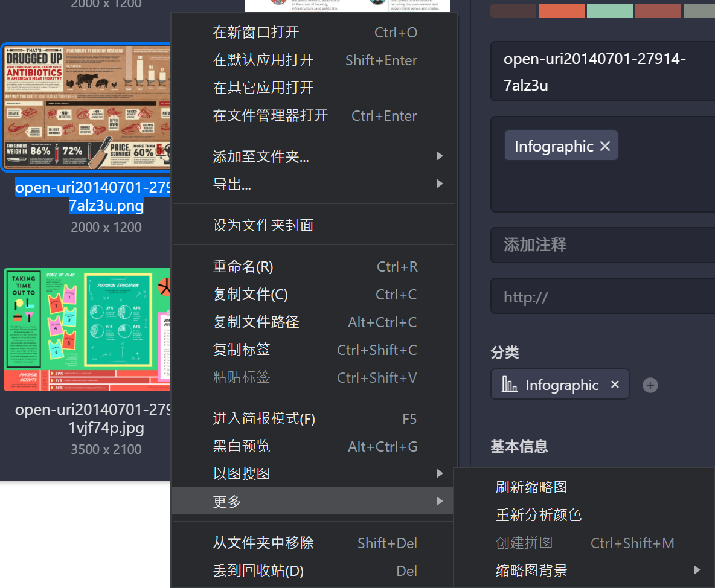Select the Drugged Up antibiotics infographic thumbnail
Viewport: 715px width, 588px height.
point(86,107)
